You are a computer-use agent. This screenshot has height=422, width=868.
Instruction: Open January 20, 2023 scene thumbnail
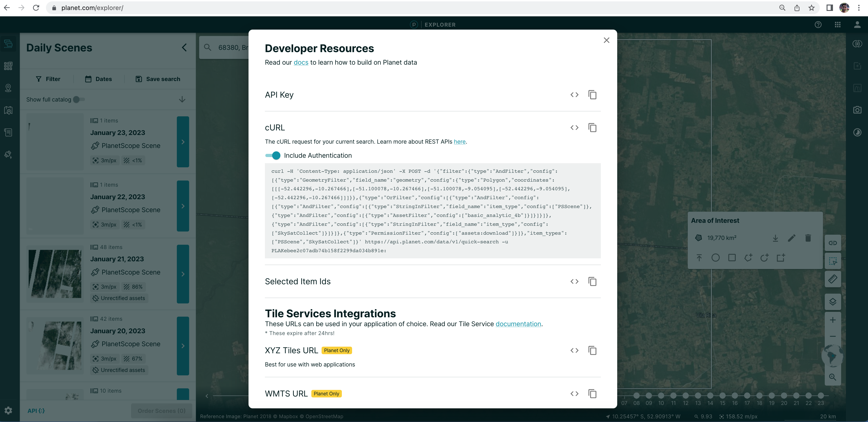[55, 346]
